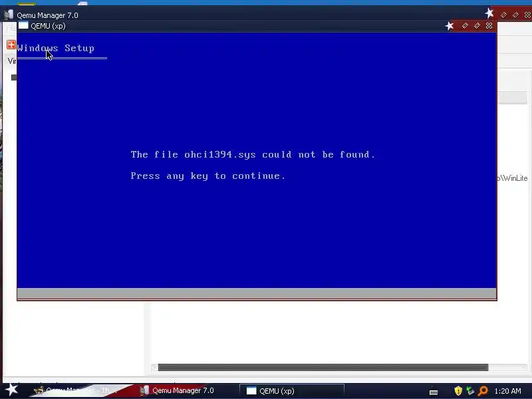Click the Windows Setup heading in QEMU window
The image size is (532, 399).
click(x=56, y=48)
